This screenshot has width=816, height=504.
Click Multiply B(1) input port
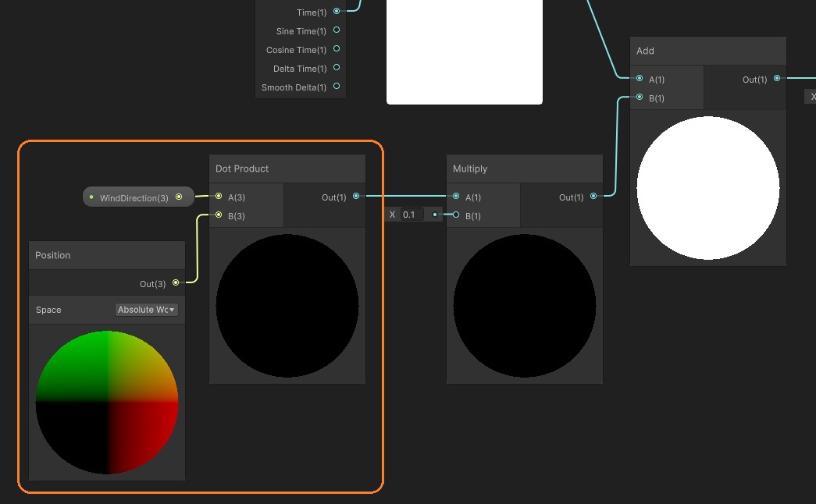pyautogui.click(x=456, y=215)
